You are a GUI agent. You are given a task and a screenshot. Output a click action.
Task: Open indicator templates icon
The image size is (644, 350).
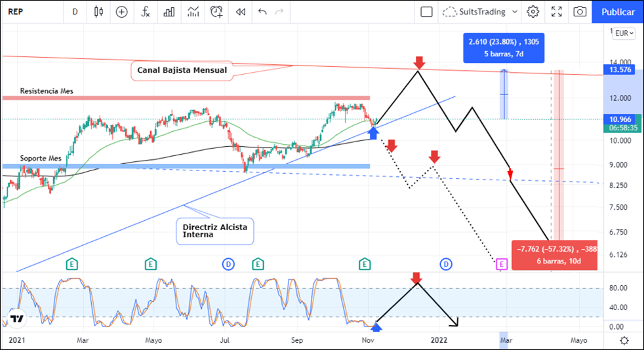pyautogui.click(x=193, y=12)
